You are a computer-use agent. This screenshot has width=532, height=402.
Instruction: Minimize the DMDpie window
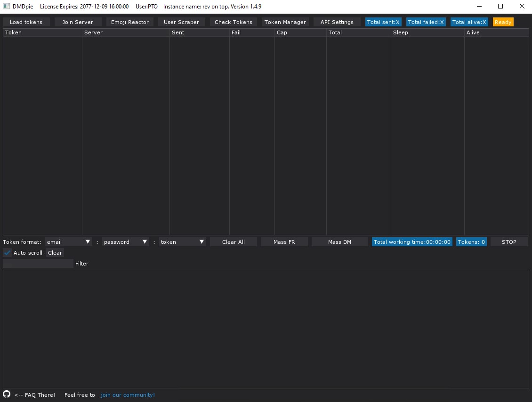pos(479,6)
